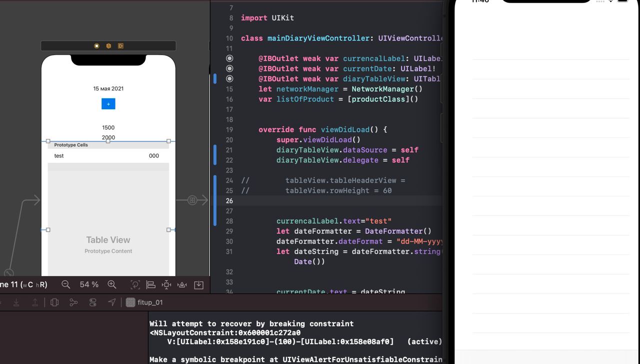Select the 1500 label in storyboard
Viewport: 640px width, 364px height.
point(108,127)
